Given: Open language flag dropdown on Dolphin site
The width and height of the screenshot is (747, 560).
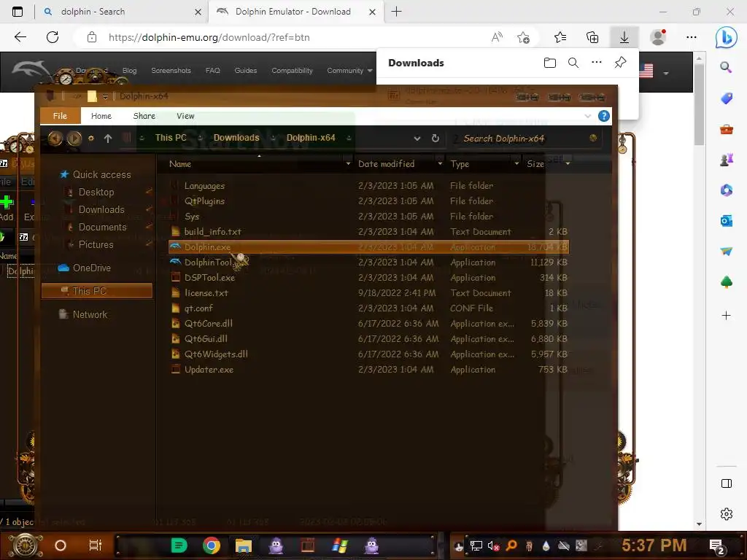Looking at the screenshot, I should [666, 73].
